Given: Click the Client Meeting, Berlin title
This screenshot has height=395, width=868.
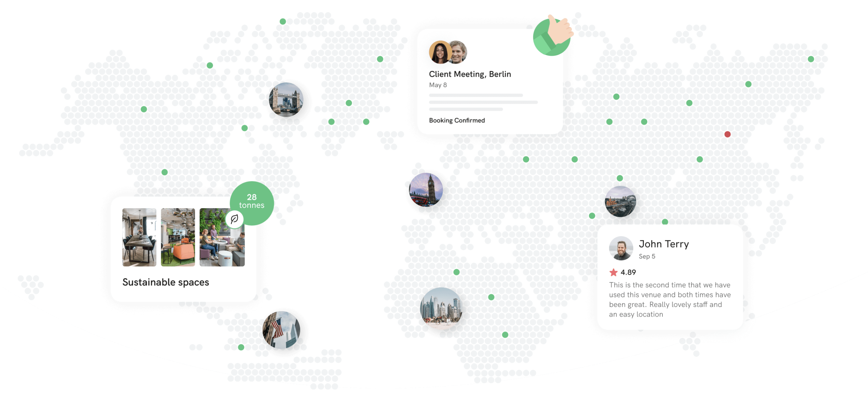Looking at the screenshot, I should (470, 74).
